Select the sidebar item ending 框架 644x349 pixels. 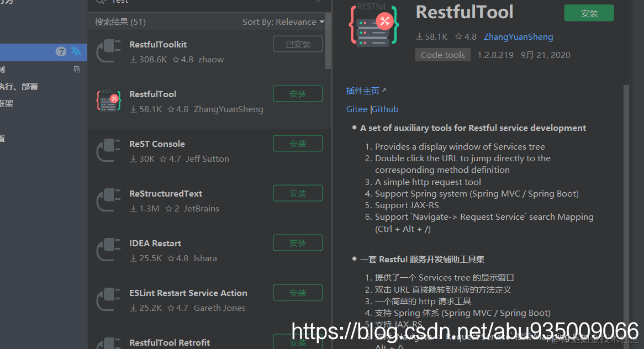coord(7,104)
